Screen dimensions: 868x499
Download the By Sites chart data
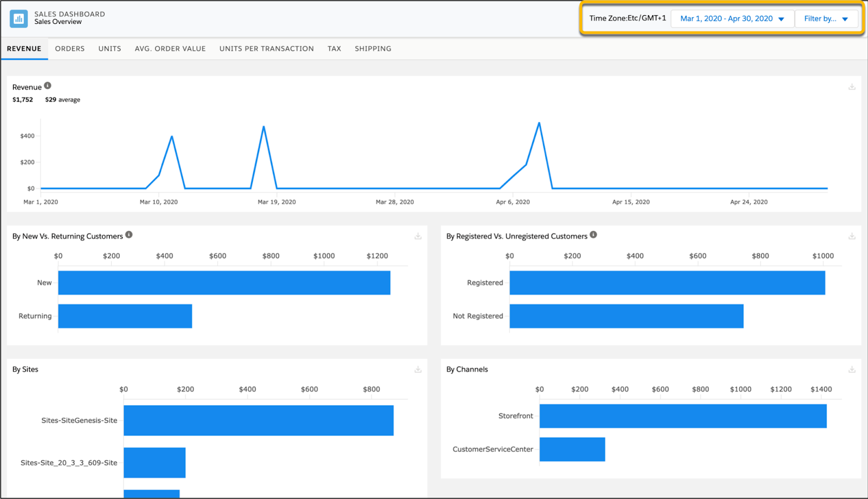click(418, 368)
